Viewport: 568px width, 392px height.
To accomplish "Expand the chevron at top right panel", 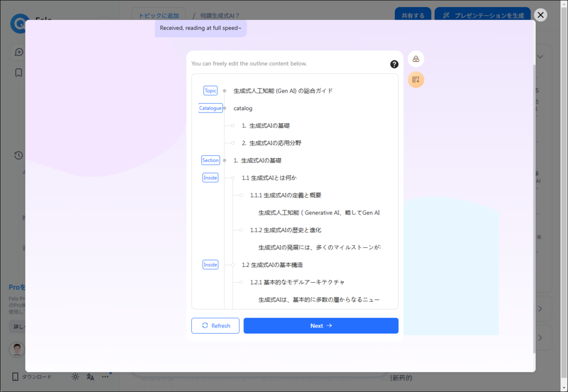I will point(540,57).
